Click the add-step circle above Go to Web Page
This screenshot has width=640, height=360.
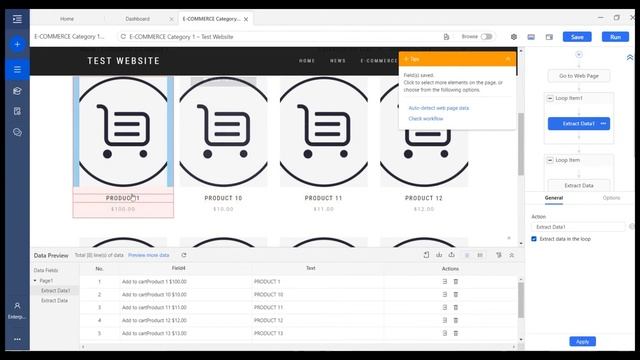tap(579, 55)
